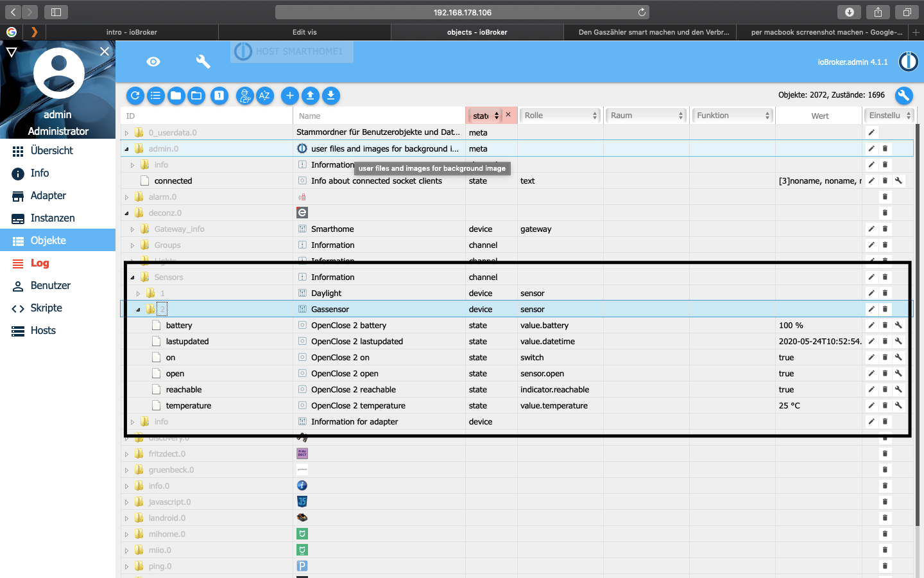Expand the Gateway_info folder
The image size is (924, 578).
(133, 229)
